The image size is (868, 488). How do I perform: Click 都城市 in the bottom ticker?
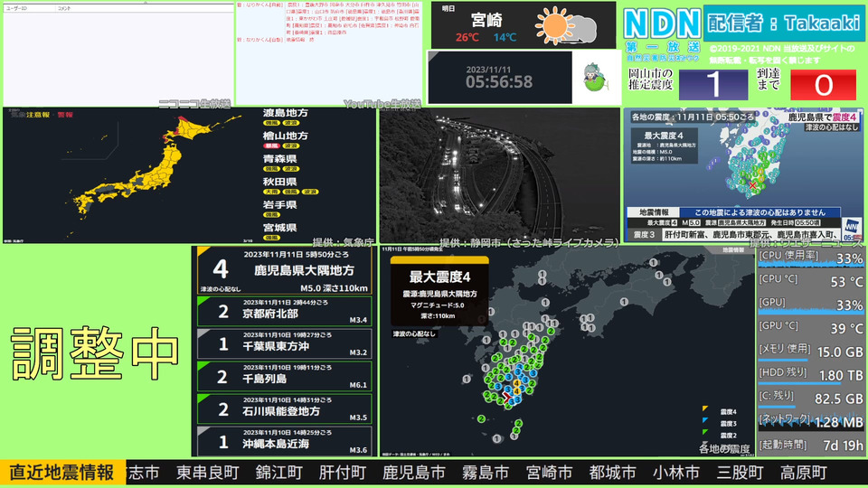(x=613, y=473)
